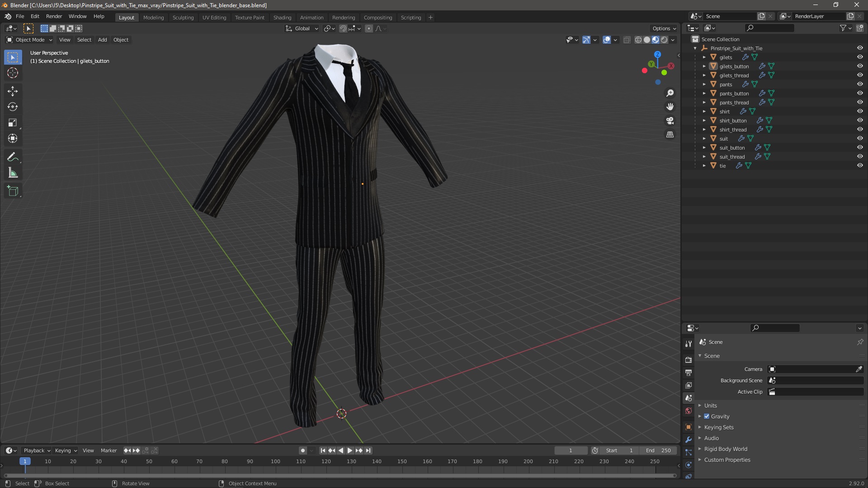Activate the Rotate tool

point(13,107)
